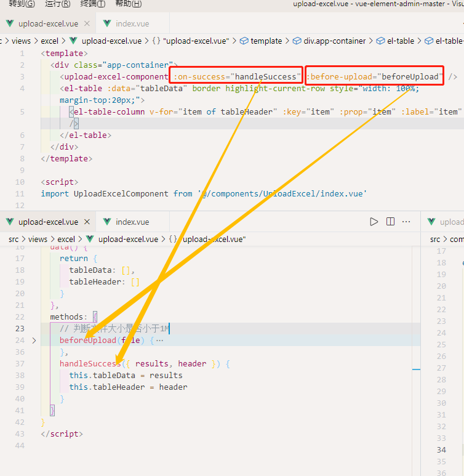Click the folded code ellipsis after beforeUpload(file) {
Viewport: 464px width, 476px height.
click(x=159, y=341)
